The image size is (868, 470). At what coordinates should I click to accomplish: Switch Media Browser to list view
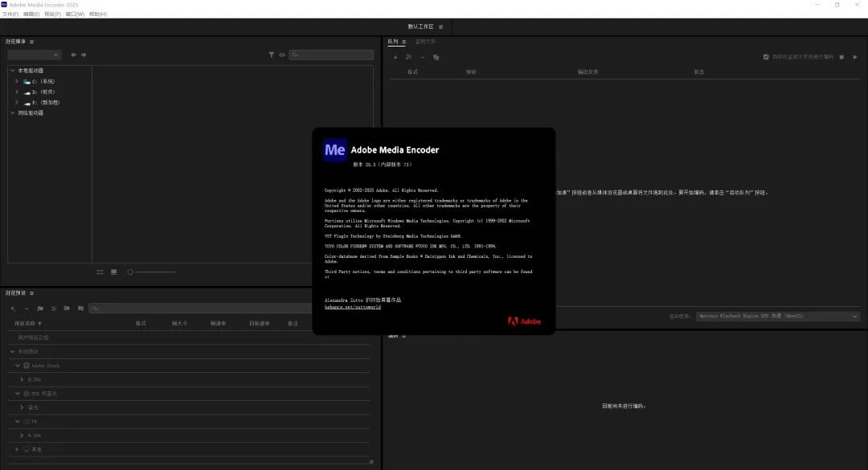(100, 272)
